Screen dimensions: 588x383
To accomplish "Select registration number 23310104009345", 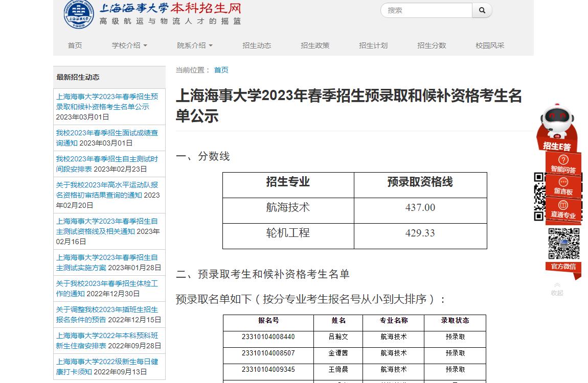I will [x=268, y=370].
